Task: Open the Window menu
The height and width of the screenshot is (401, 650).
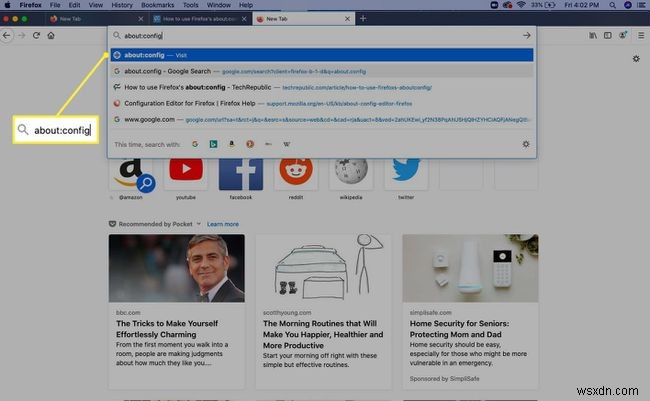Action: (218, 5)
